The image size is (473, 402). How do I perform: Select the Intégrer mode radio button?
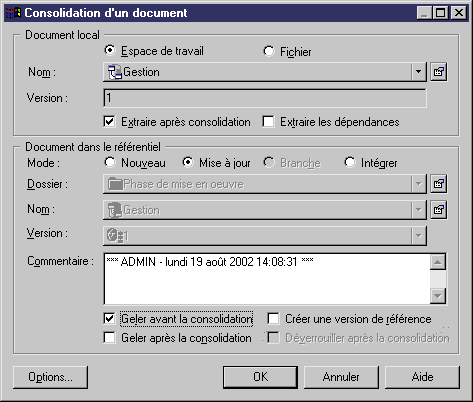[x=350, y=163]
